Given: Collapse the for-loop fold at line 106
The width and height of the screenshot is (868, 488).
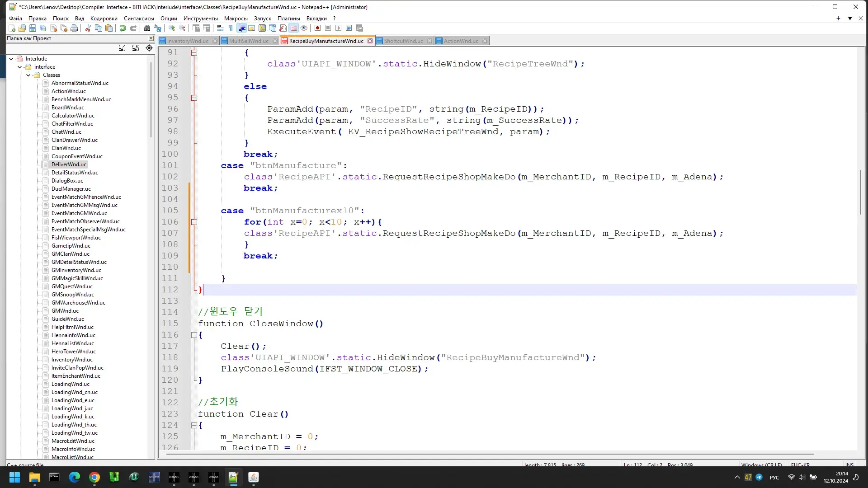Looking at the screenshot, I should coord(194,222).
